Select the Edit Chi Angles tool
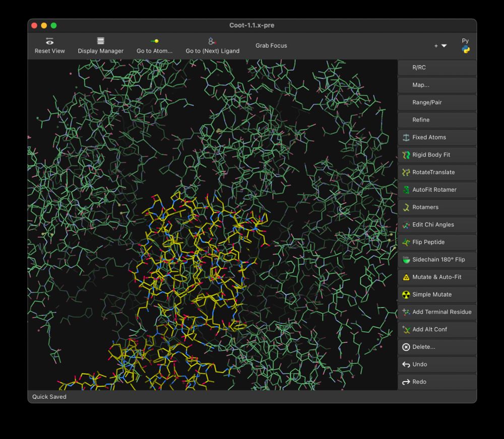 [x=437, y=225]
